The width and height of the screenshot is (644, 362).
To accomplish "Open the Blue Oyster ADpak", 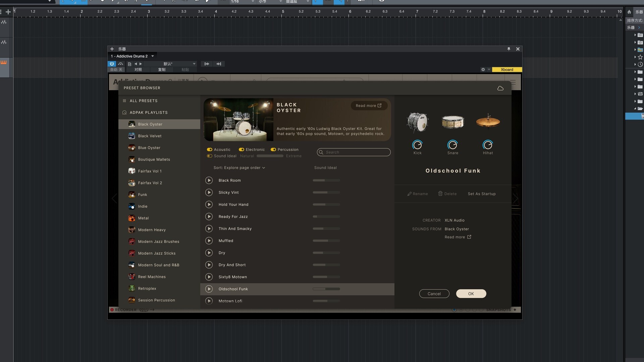I will [x=159, y=147].
